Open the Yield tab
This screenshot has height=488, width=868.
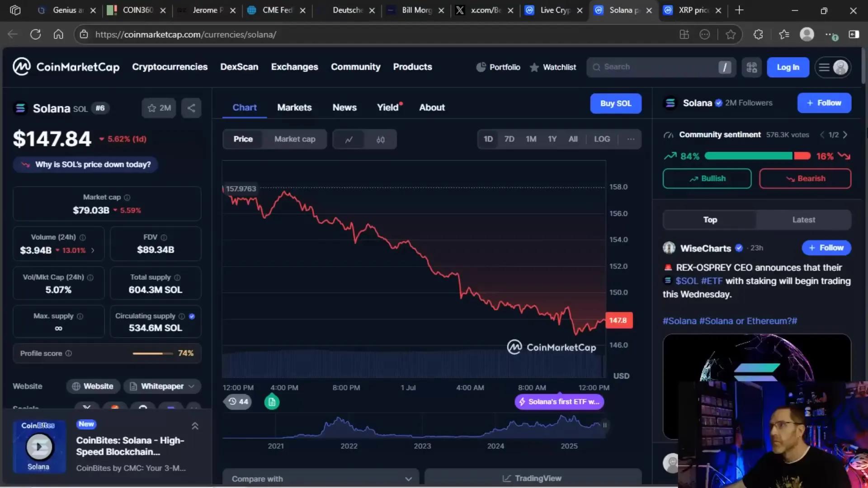pyautogui.click(x=389, y=108)
